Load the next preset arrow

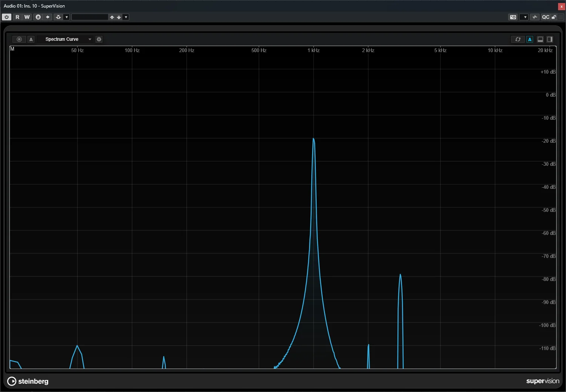click(119, 17)
